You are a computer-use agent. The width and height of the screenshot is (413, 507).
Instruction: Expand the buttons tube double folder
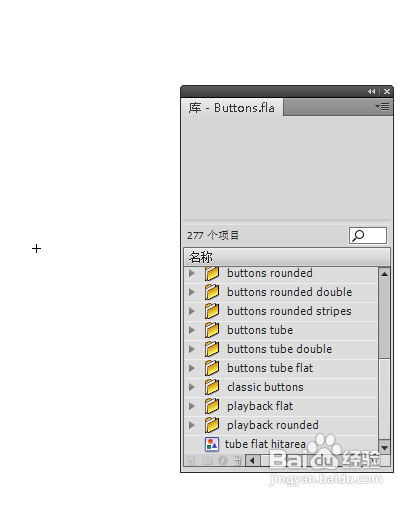point(192,349)
